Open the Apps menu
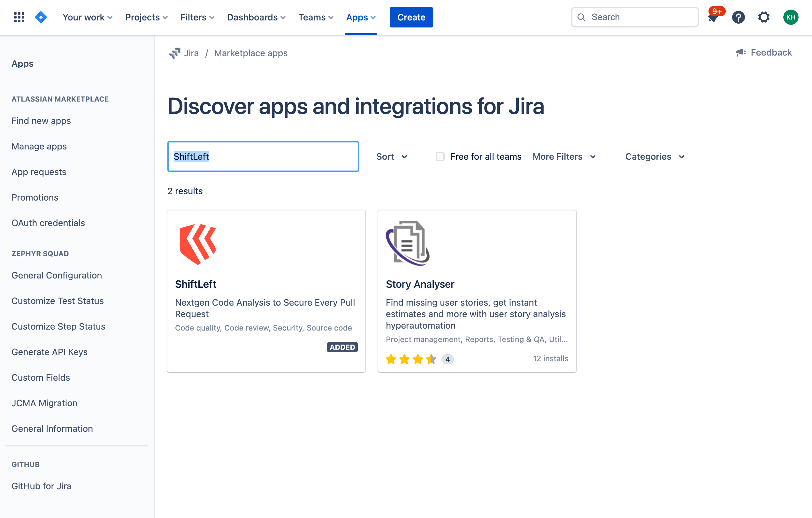812x518 pixels. click(x=361, y=17)
